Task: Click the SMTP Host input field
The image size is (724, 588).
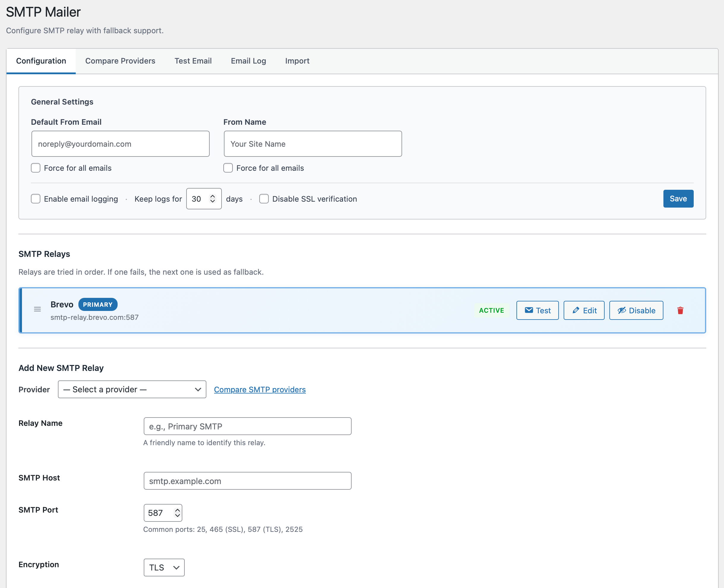Action: click(248, 480)
